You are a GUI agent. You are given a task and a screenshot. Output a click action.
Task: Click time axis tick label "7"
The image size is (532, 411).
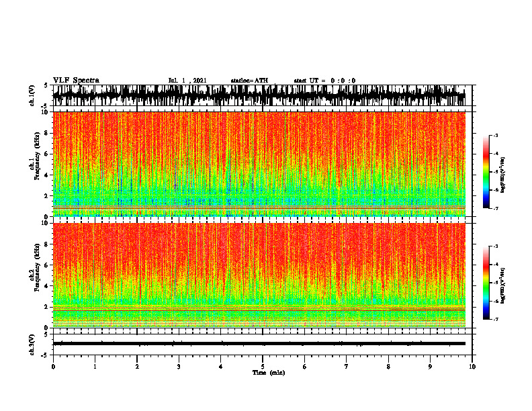pos(347,367)
